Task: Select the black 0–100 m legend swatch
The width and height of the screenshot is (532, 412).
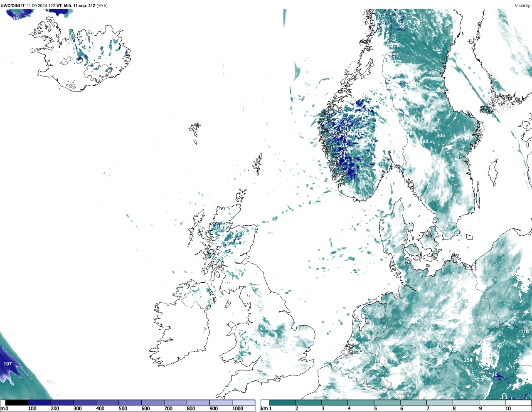Action: pos(17,402)
